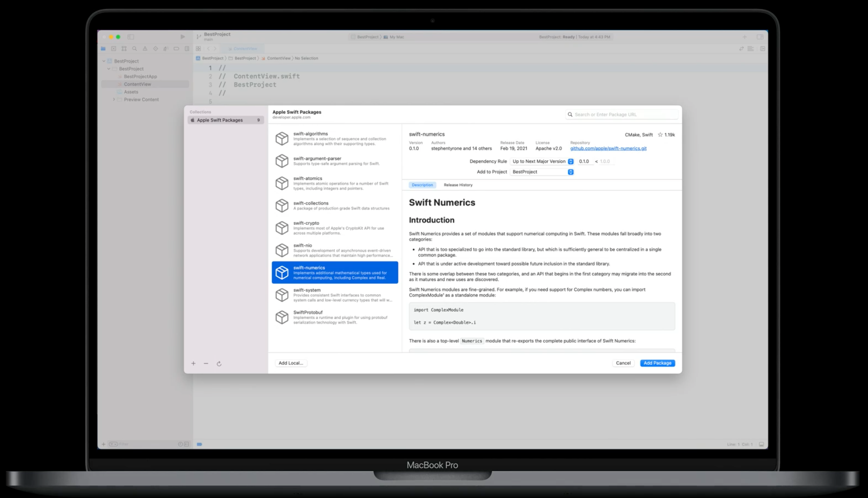The image size is (868, 498).
Task: Switch to the Description tab
Action: coord(422,185)
